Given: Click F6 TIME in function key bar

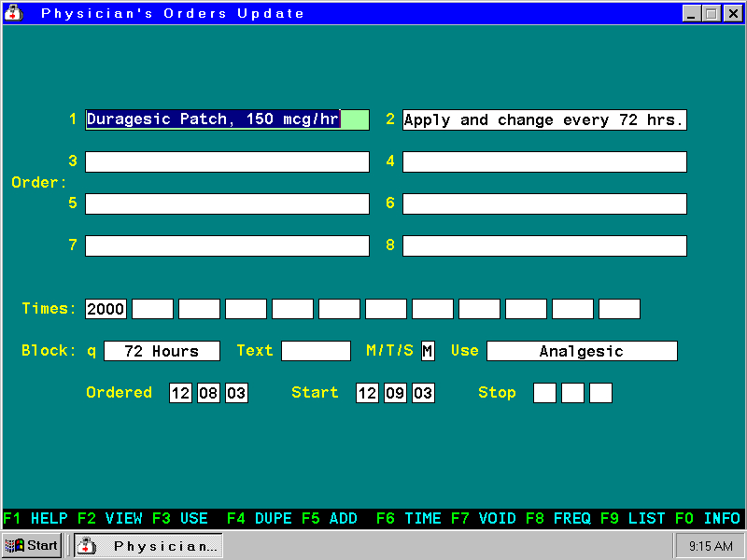Looking at the screenshot, I should pos(409,518).
